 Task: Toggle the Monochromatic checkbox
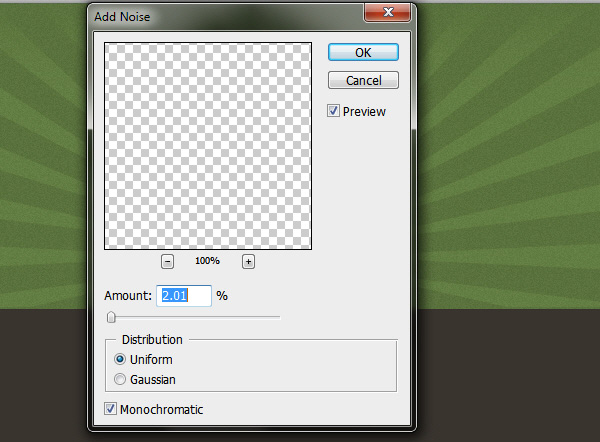tap(110, 409)
